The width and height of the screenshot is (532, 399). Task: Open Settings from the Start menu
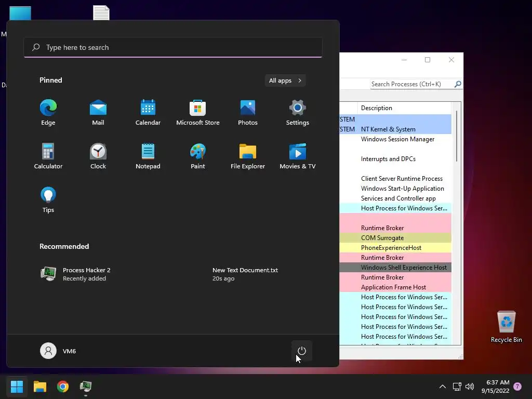click(298, 113)
